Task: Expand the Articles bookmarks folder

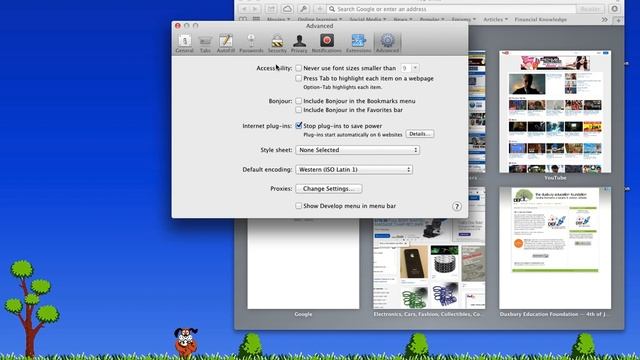Action: [496, 20]
